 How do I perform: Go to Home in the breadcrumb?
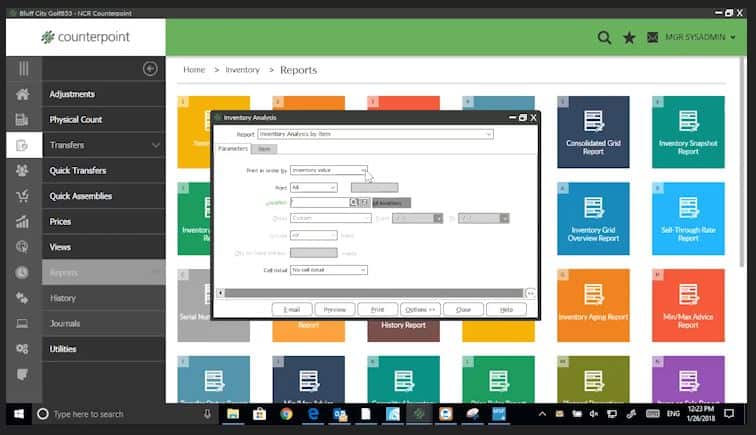[194, 70]
